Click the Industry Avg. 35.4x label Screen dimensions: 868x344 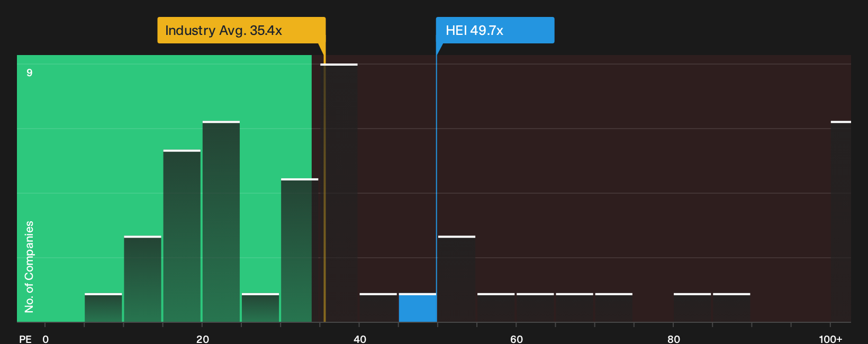tap(241, 30)
